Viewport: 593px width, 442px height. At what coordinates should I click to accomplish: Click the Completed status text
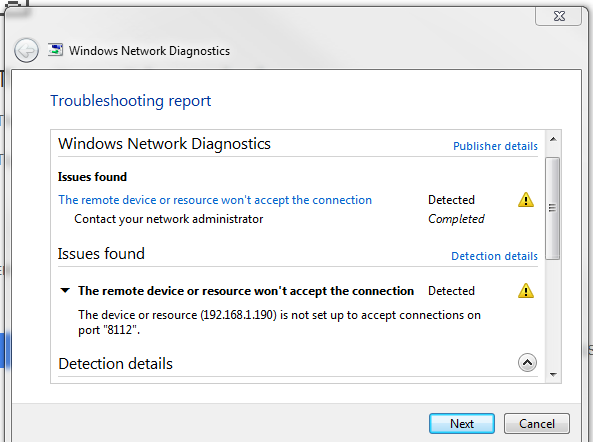click(x=456, y=219)
